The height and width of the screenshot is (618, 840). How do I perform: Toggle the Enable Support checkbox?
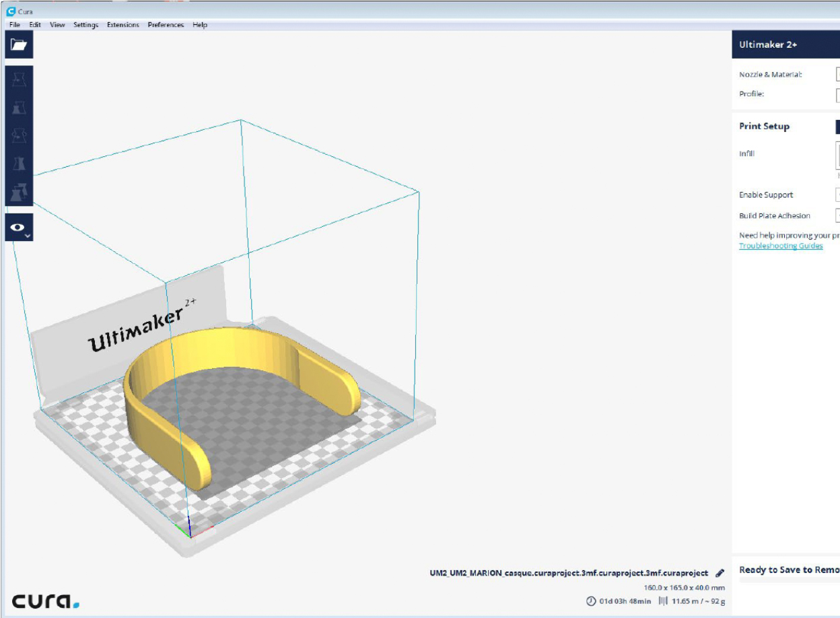click(837, 195)
